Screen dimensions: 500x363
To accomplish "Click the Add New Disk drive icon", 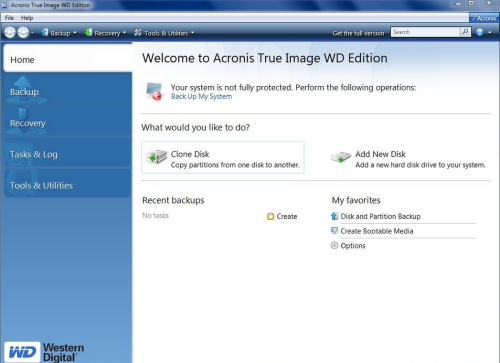I will 341,157.
